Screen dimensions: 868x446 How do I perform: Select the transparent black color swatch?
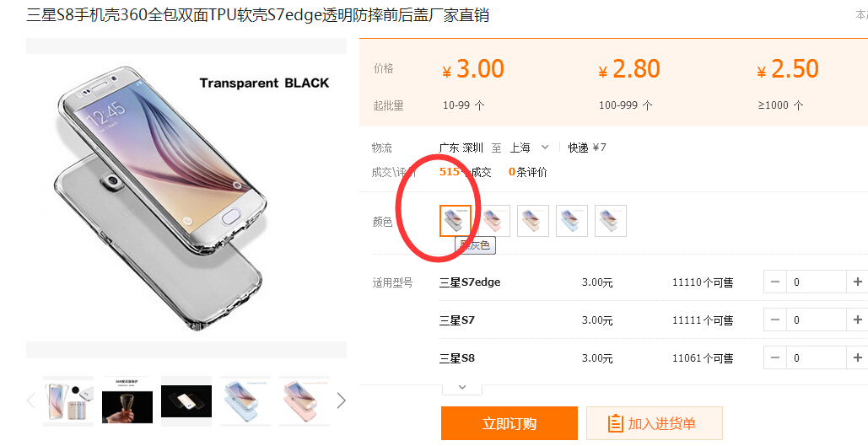[x=456, y=221]
